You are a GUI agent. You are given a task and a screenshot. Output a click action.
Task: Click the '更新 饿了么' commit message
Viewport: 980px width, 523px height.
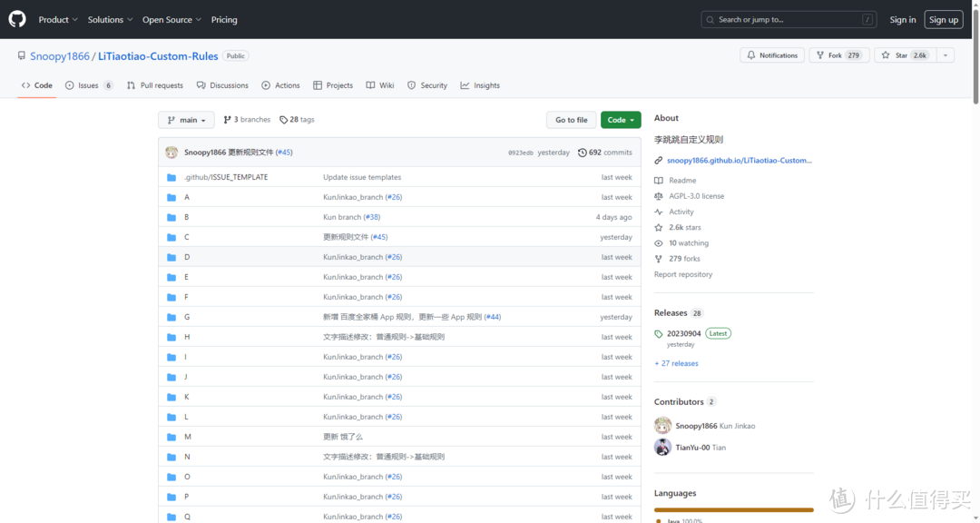[342, 437]
